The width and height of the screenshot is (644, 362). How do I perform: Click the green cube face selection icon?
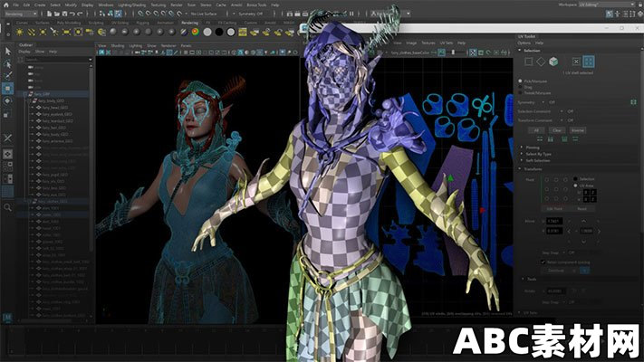(x=553, y=62)
